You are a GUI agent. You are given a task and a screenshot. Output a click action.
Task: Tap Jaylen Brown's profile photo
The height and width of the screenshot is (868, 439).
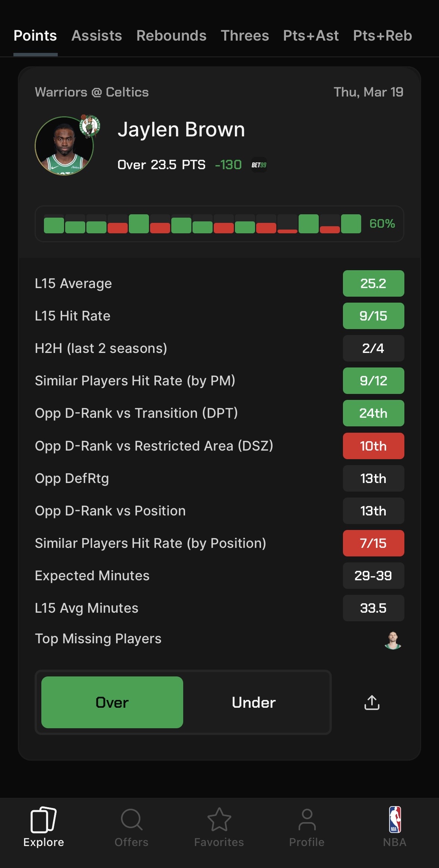(64, 146)
